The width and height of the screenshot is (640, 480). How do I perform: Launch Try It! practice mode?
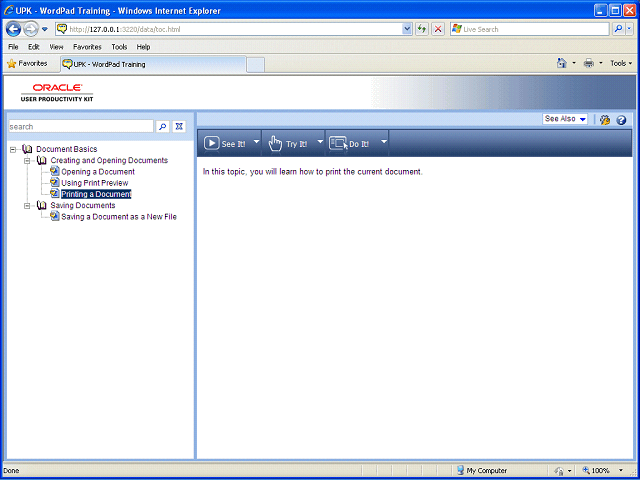coord(288,143)
